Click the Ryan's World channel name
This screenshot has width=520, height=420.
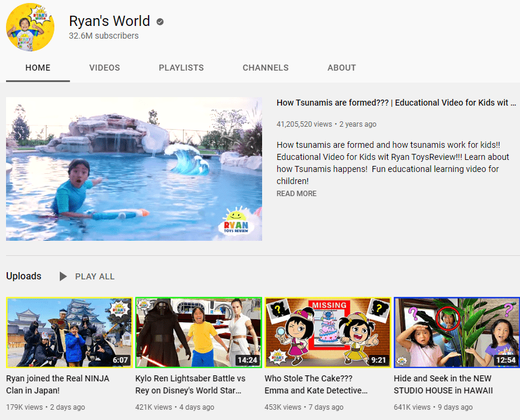click(109, 21)
